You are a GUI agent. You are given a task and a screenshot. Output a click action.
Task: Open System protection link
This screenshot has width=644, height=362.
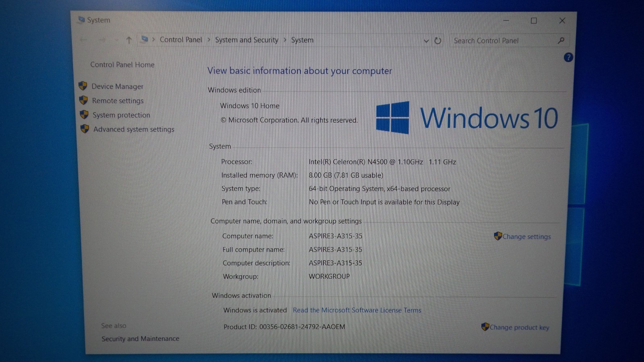[x=121, y=115]
